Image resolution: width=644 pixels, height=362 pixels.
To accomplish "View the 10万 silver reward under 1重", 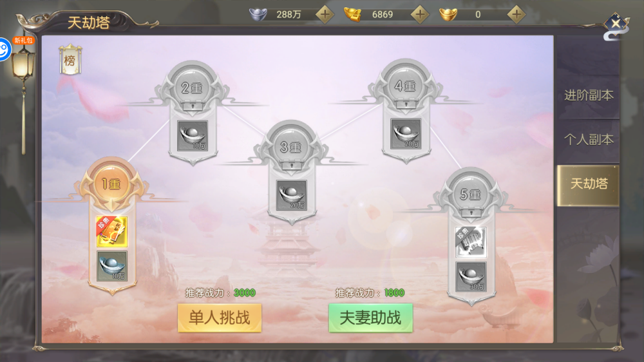I will (111, 267).
